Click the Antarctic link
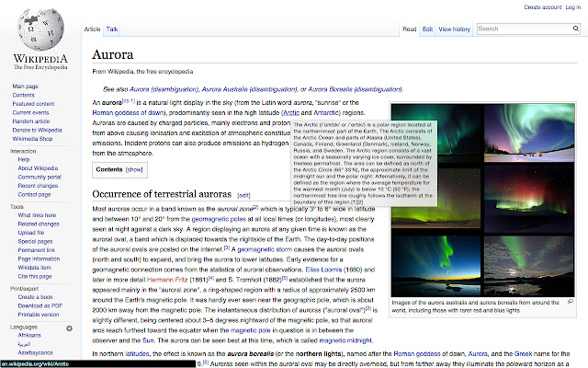This screenshot has width=588, height=368. click(326, 112)
